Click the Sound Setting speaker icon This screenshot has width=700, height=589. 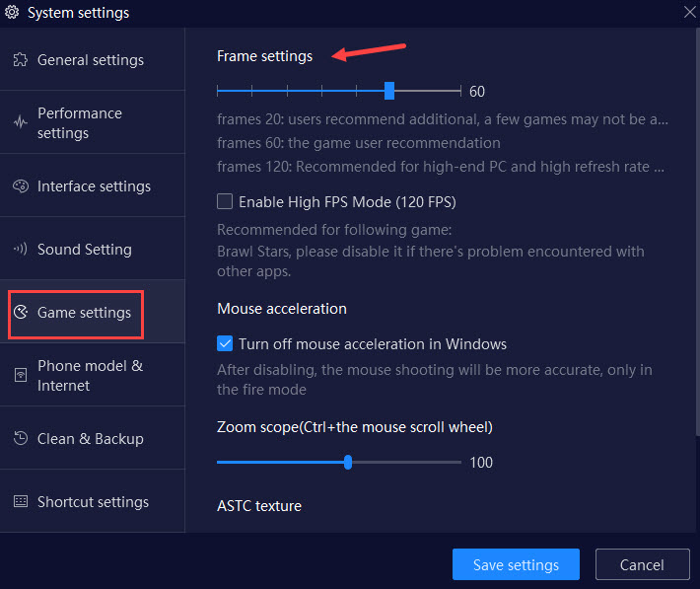click(20, 249)
